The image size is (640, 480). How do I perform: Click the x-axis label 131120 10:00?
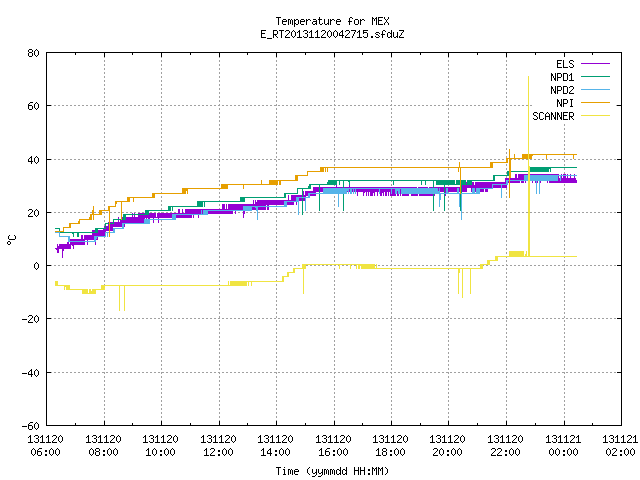click(x=160, y=446)
